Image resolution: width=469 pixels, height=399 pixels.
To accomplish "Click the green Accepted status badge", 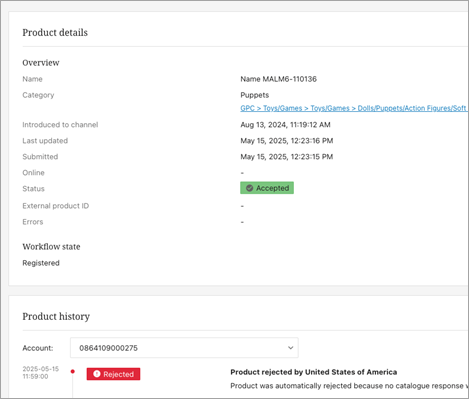I will coord(267,188).
